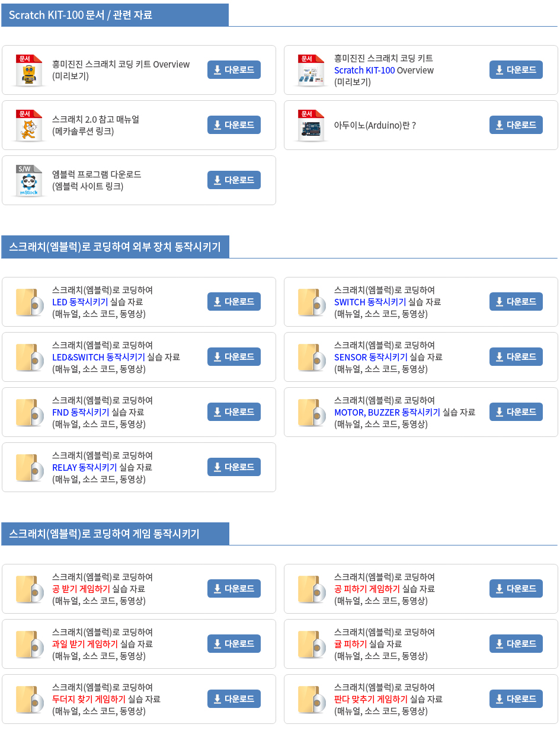
Task: Click the folder icon for MOTOR, BUZZER 동작시키기
Action: [312, 412]
